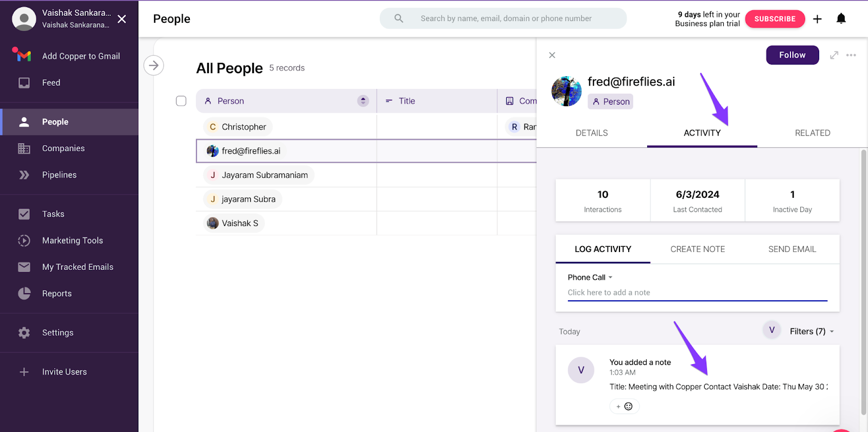Click the emoji reaction button on the note
The height and width of the screenshot is (432, 868).
point(624,407)
